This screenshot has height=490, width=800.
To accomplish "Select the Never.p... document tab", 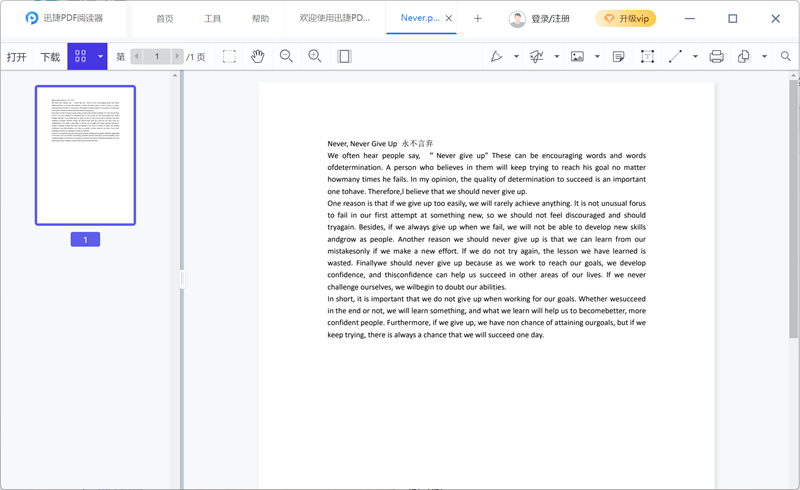I will click(419, 18).
